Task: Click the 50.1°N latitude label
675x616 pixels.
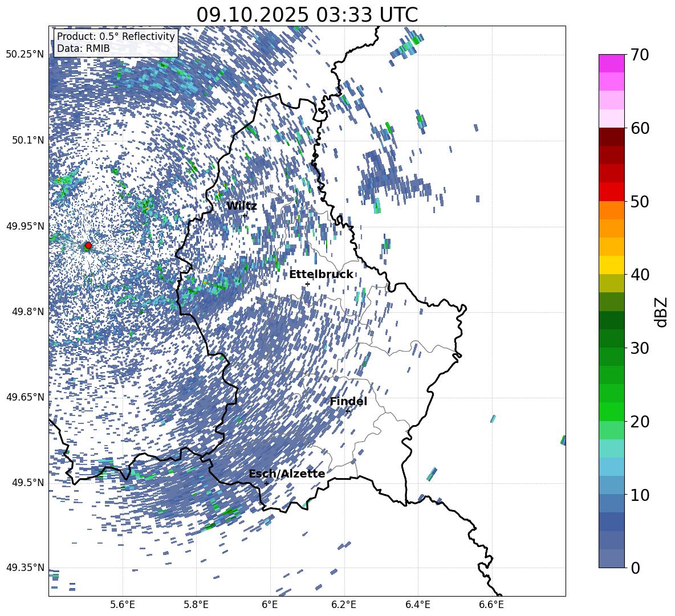Action: 28,140
